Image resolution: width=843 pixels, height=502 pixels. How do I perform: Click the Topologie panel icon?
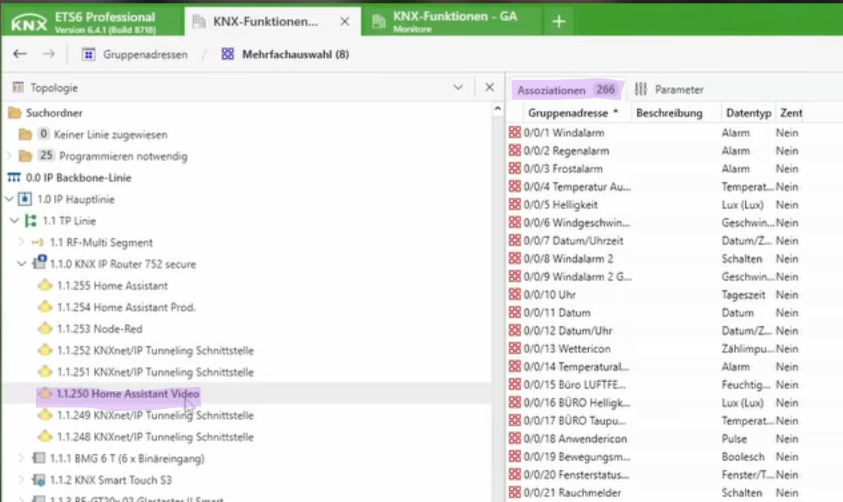pyautogui.click(x=18, y=87)
